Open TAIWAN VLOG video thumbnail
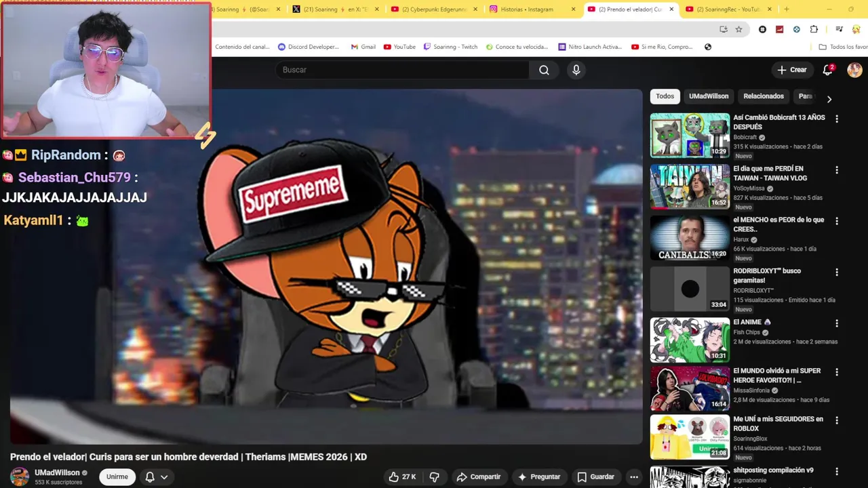 tap(690, 186)
